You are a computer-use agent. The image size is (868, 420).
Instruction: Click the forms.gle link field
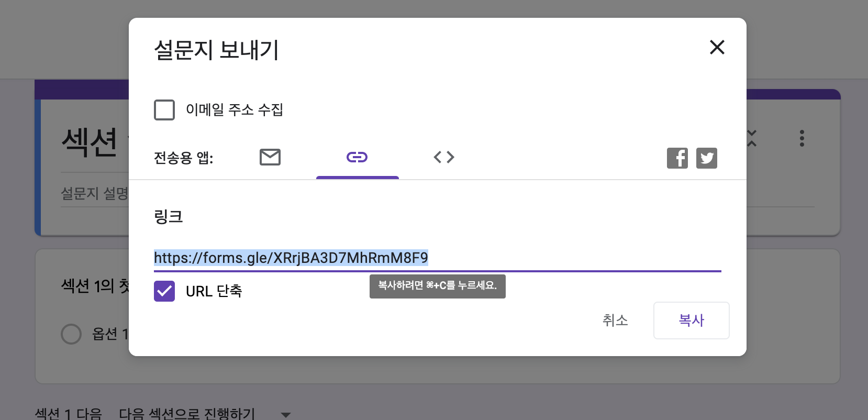pyautogui.click(x=437, y=258)
